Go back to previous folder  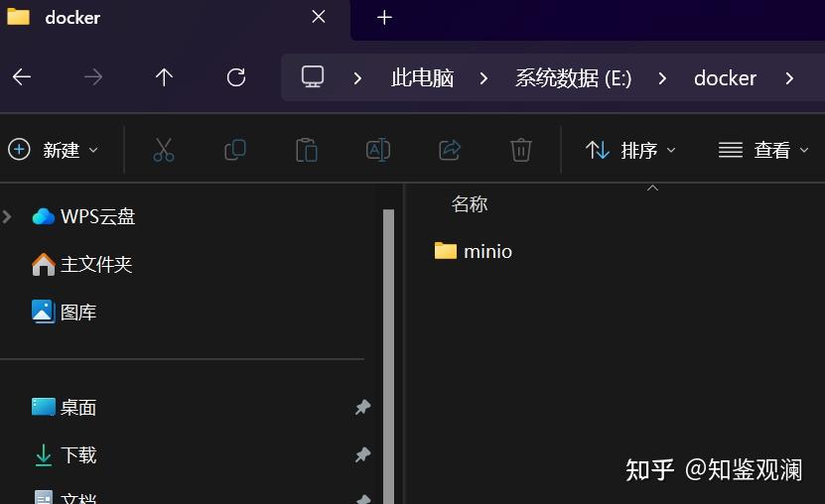22,77
